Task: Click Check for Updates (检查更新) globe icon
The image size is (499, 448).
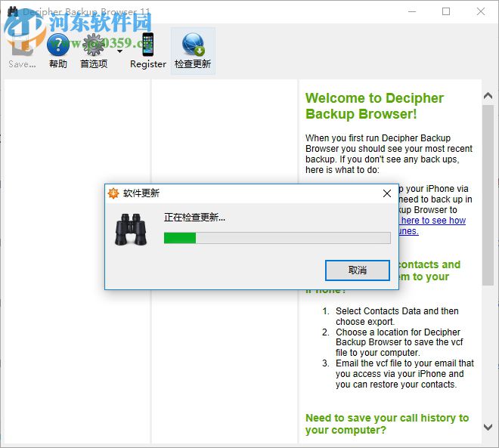Action: click(193, 51)
